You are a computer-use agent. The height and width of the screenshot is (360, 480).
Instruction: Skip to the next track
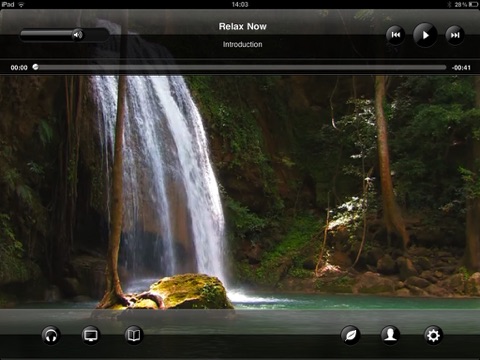pos(455,35)
